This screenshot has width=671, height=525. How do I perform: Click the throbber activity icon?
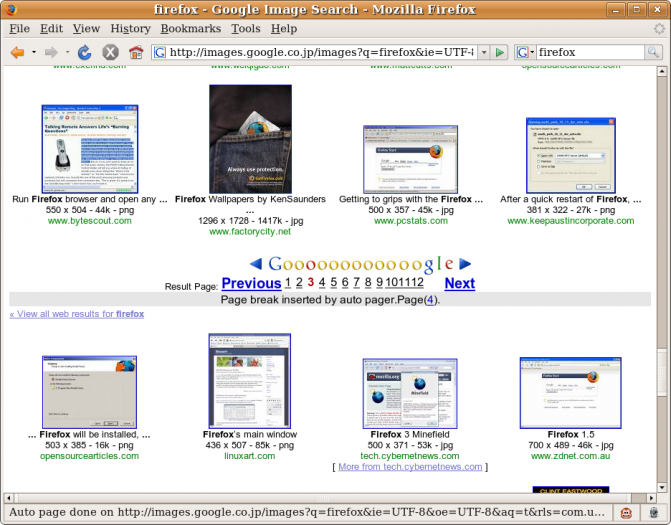[659, 29]
